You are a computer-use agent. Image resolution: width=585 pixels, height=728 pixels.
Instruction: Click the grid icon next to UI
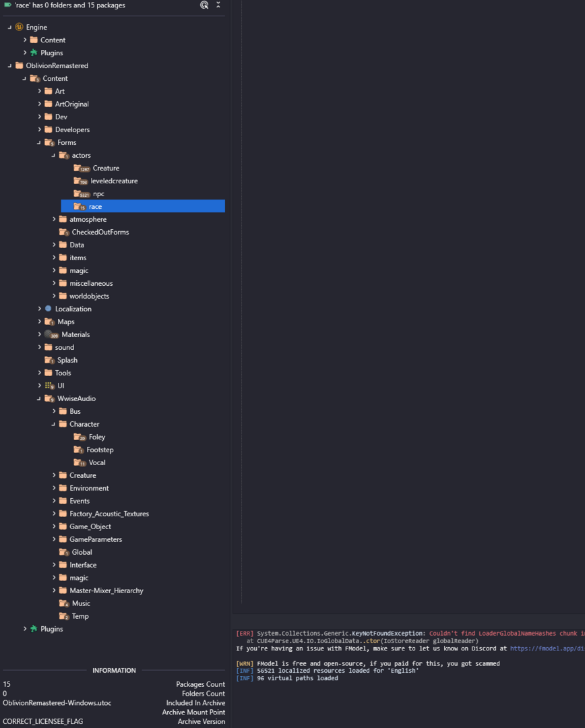pyautogui.click(x=49, y=386)
